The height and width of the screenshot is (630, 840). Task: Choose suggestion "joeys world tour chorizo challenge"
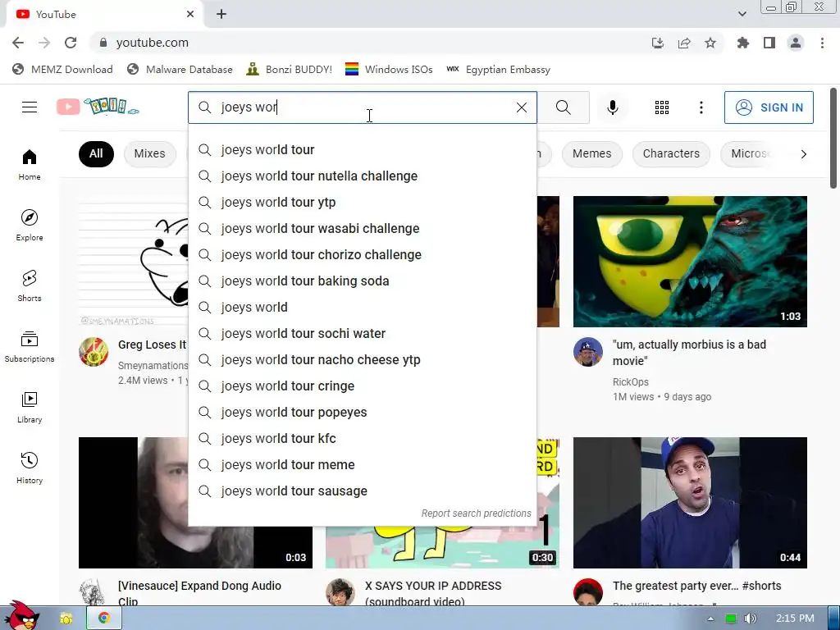362,255
